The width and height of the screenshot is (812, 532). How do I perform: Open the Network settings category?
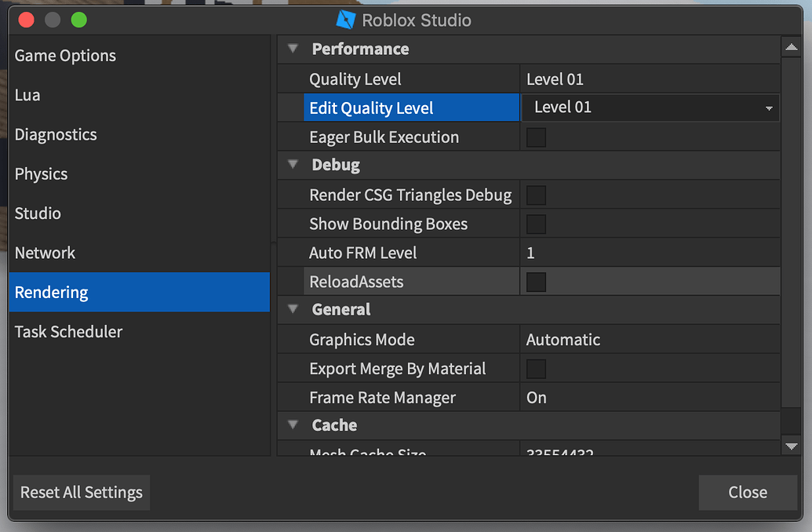[140, 253]
